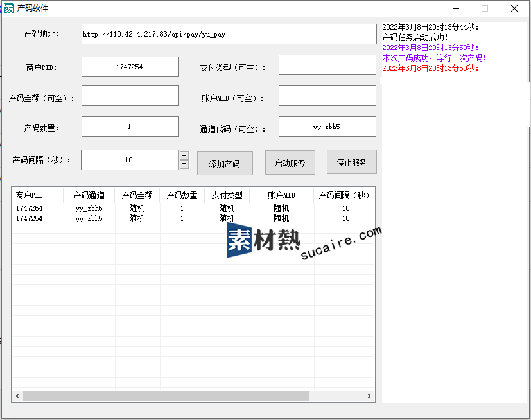Click the 商户PID column header

coord(30,195)
